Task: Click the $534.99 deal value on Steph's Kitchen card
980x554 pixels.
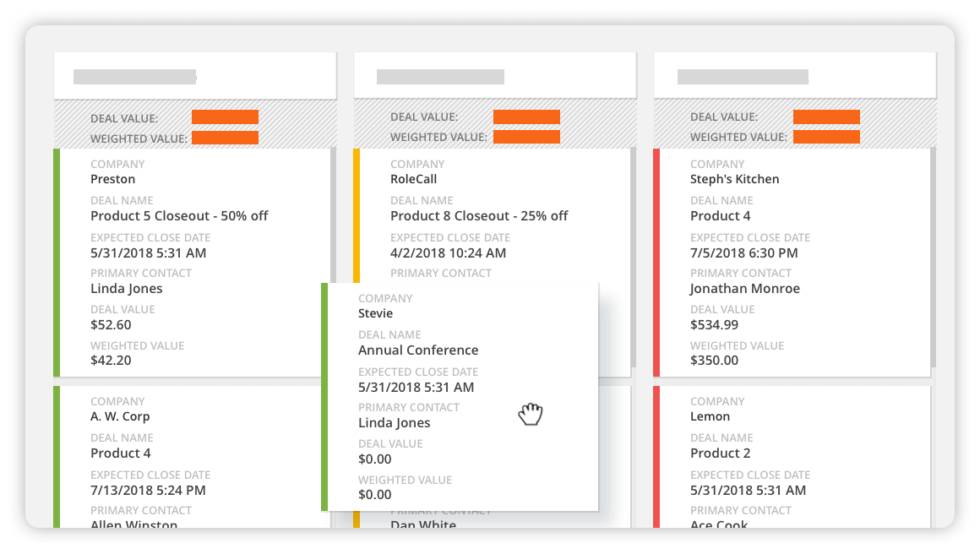Action: (x=712, y=324)
